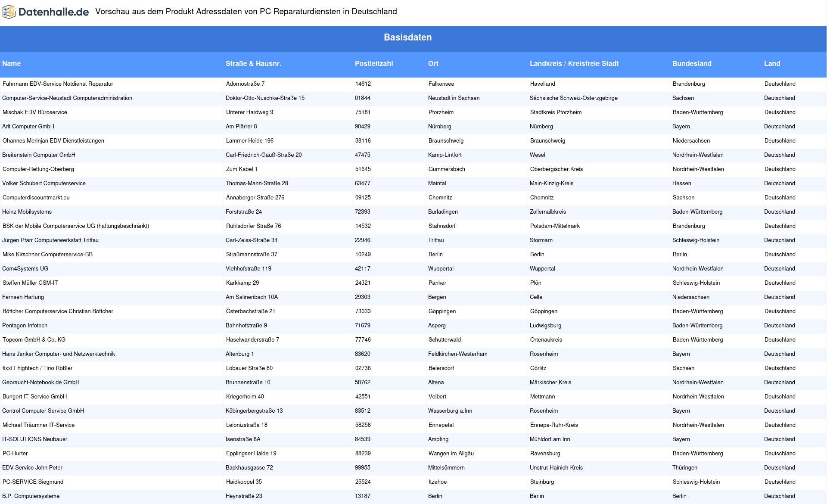Select the postal code 75181
827x504 pixels.
(363, 112)
